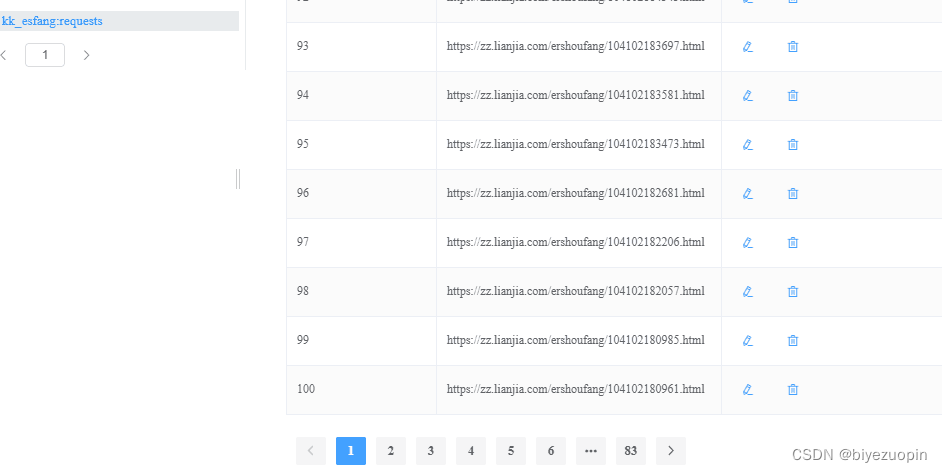Delete row 97 using trash icon
This screenshot has height=472, width=942.
click(x=792, y=243)
